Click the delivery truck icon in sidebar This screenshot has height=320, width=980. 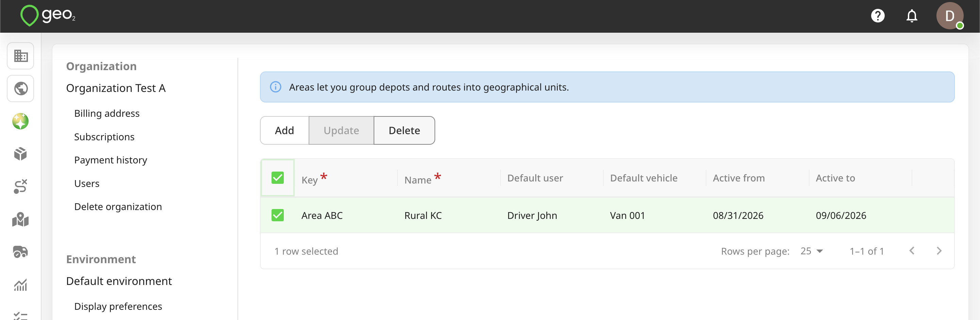pyautogui.click(x=20, y=252)
